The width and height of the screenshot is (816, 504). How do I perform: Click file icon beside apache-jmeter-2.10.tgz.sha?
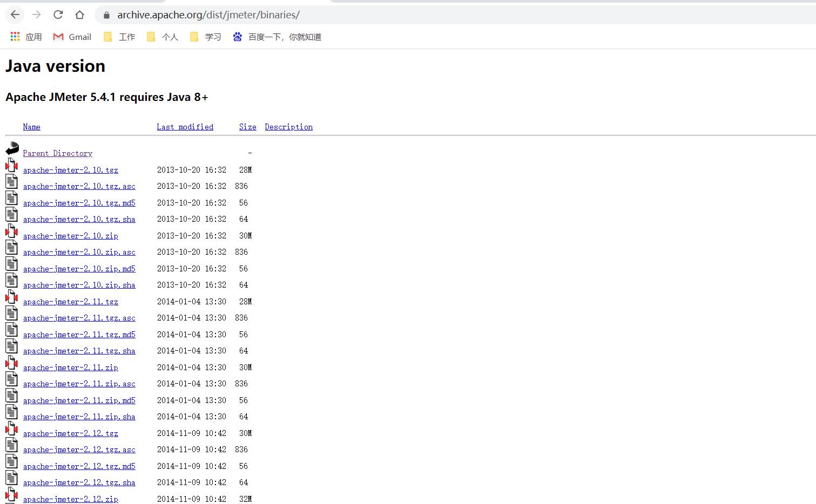coord(11,214)
